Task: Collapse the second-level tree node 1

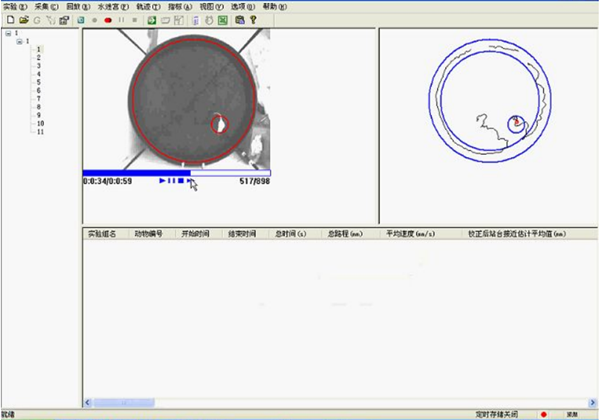Action: (17, 42)
